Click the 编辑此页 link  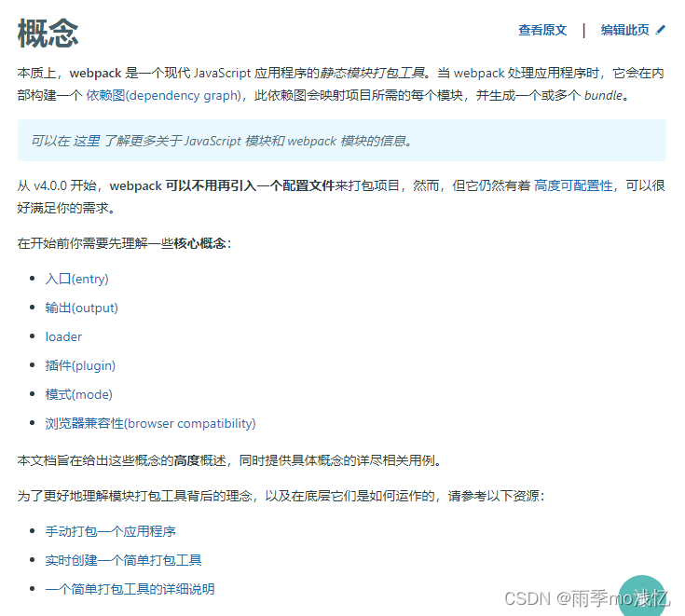624,30
